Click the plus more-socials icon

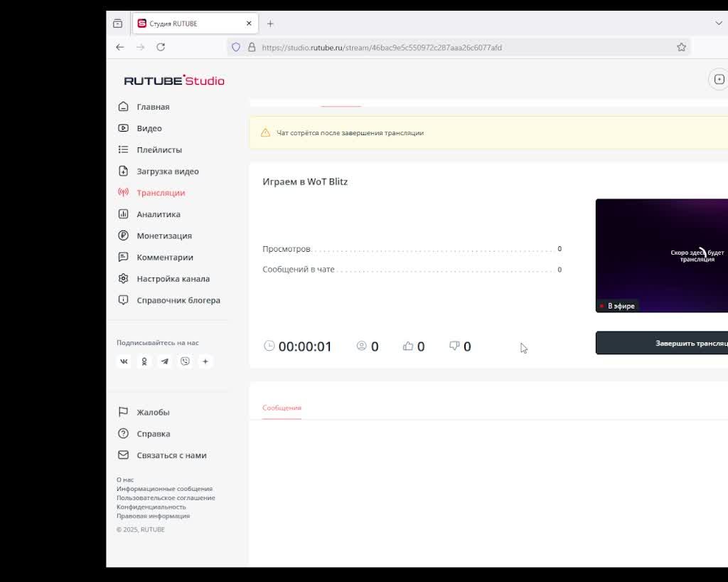(205, 361)
